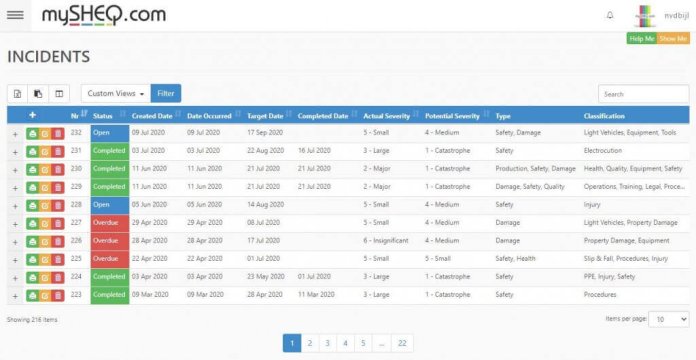Open the hamburger navigation menu
The width and height of the screenshot is (696, 360).
point(16,15)
